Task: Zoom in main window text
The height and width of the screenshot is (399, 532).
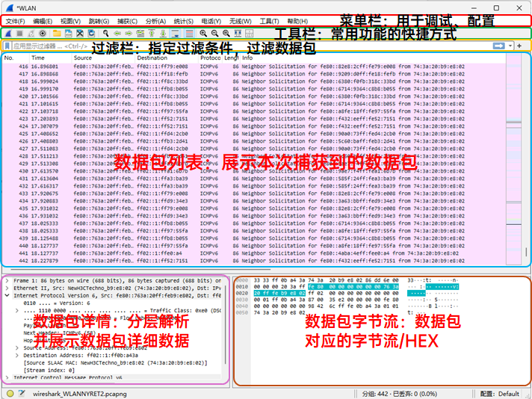Action: (x=203, y=33)
